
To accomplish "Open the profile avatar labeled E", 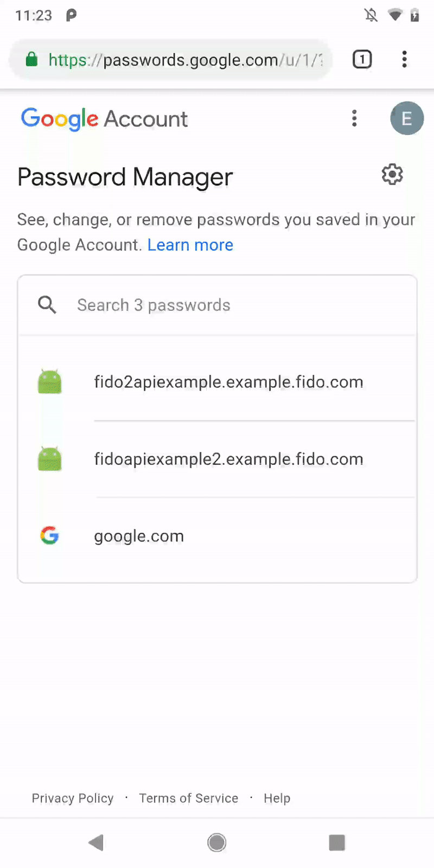I will pyautogui.click(x=407, y=118).
